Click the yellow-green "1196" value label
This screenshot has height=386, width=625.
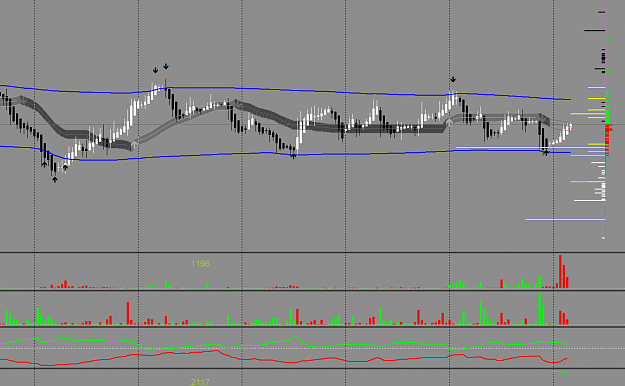(x=200, y=264)
